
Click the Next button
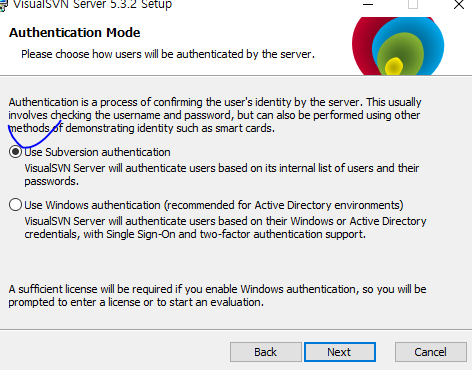coord(340,352)
